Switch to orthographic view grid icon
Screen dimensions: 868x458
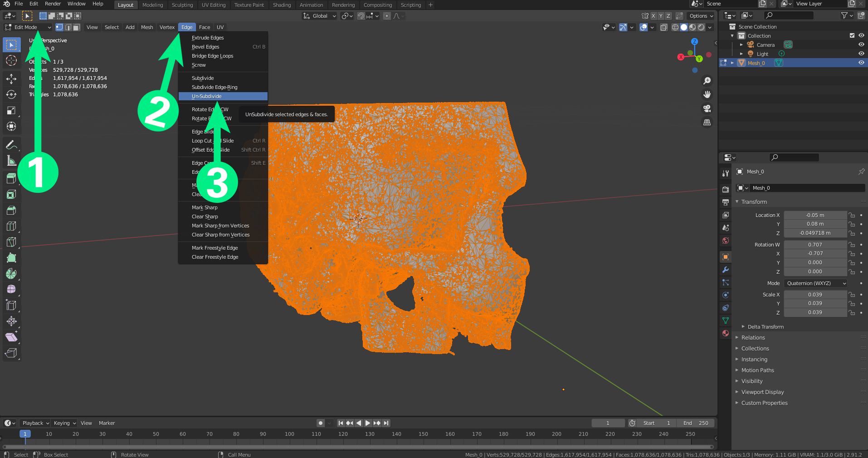pos(707,123)
